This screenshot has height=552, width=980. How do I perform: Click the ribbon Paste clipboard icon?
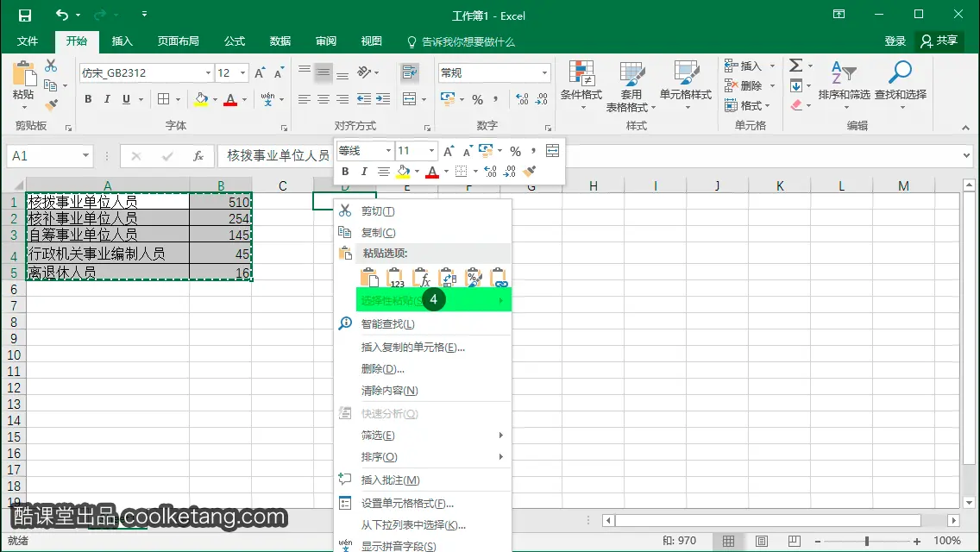pos(24,73)
